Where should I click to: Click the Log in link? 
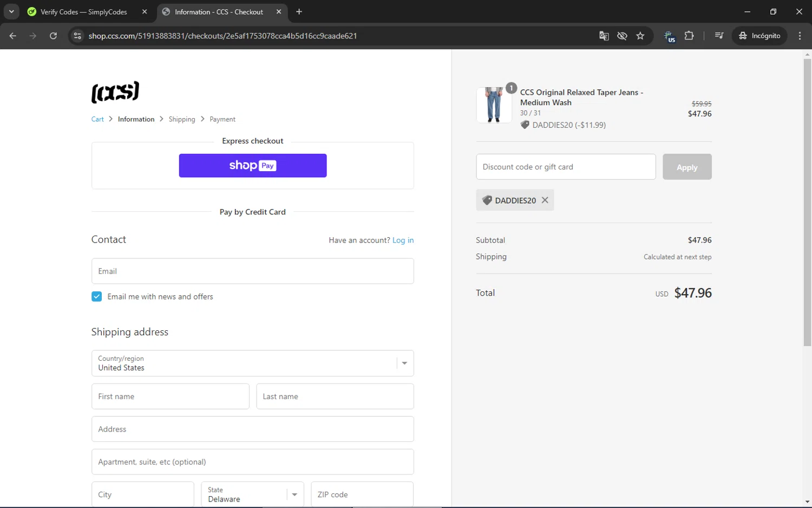click(403, 240)
